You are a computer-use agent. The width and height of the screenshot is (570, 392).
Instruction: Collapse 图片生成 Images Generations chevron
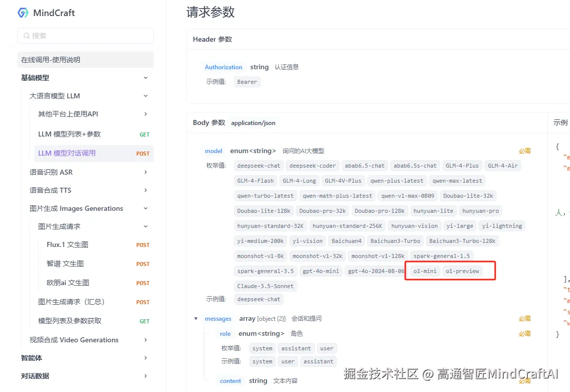[x=146, y=208]
